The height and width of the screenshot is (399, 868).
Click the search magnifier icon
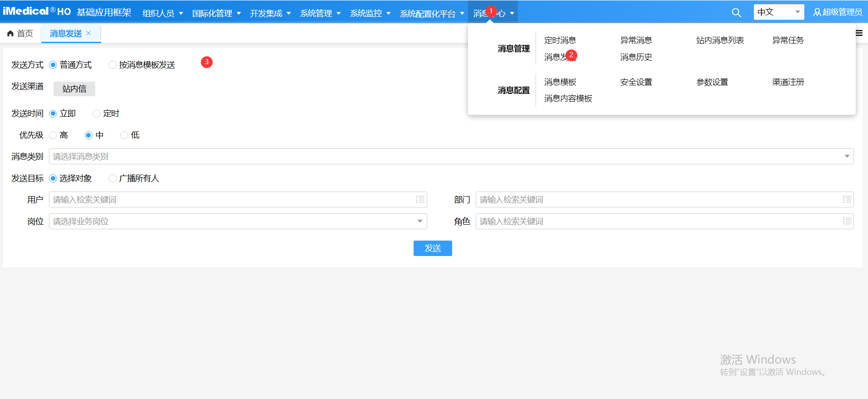(736, 13)
